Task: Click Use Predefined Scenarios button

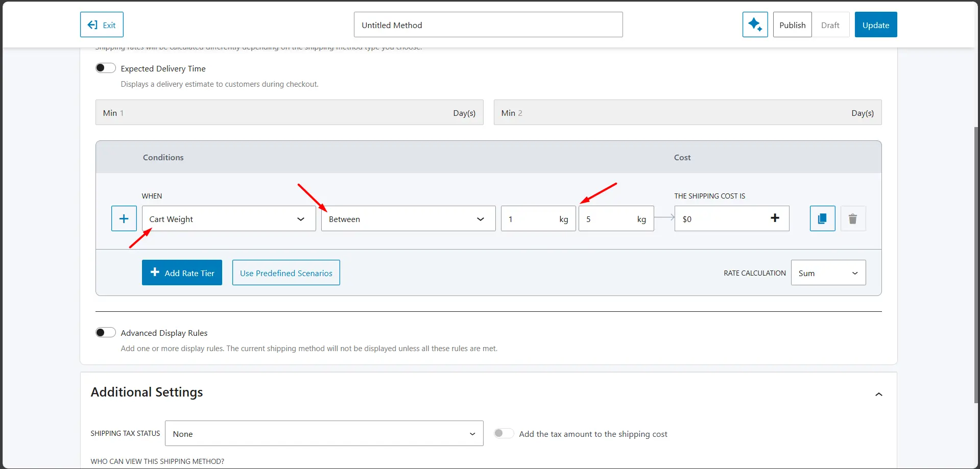Action: click(x=286, y=273)
